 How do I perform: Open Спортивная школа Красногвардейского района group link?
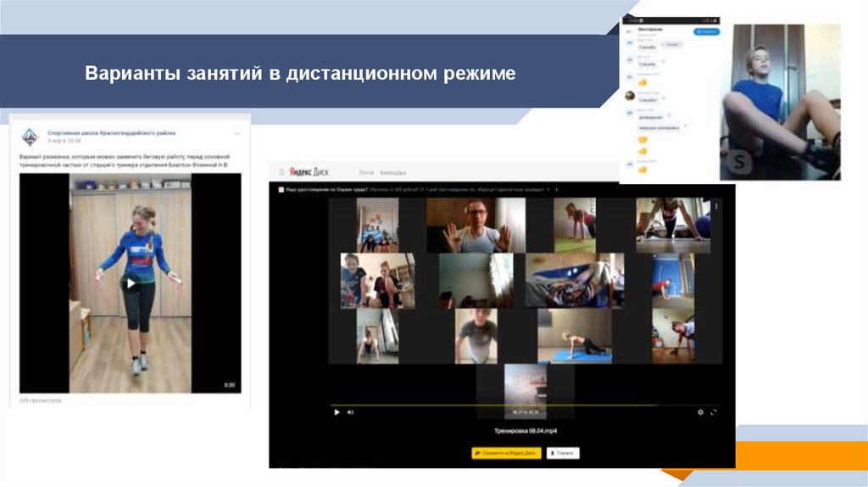pos(111,133)
